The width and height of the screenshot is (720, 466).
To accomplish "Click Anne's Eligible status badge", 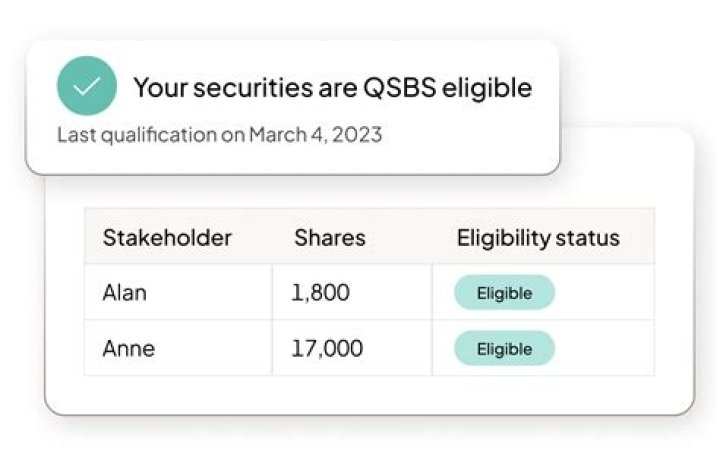I will coord(504,349).
